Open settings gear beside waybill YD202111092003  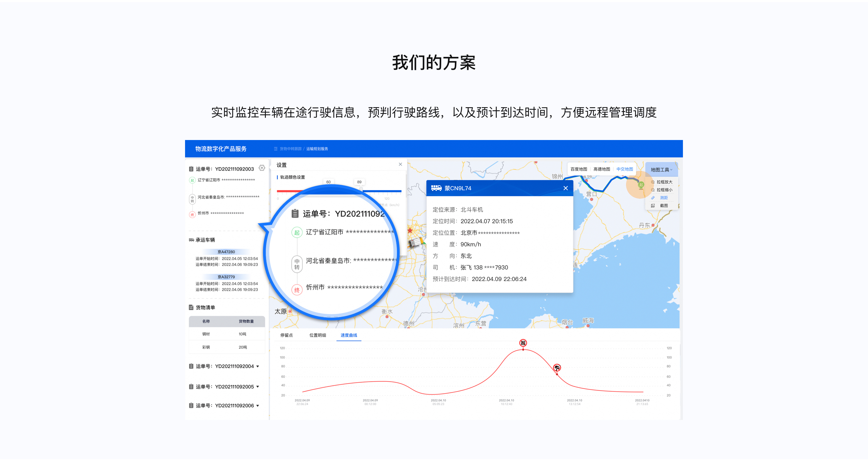click(x=262, y=168)
